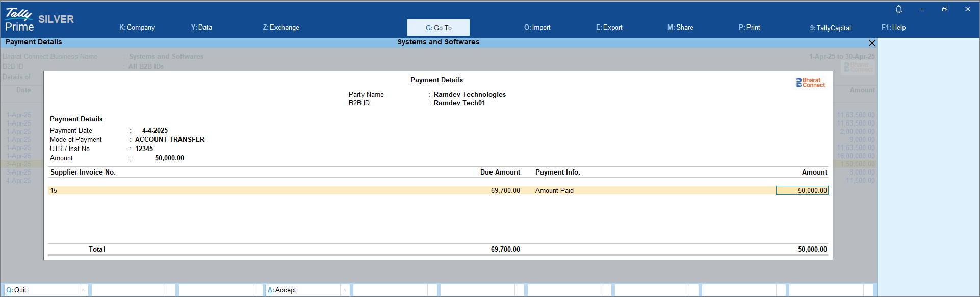Open the M: Share menu
This screenshot has height=297, width=980.
(680, 28)
